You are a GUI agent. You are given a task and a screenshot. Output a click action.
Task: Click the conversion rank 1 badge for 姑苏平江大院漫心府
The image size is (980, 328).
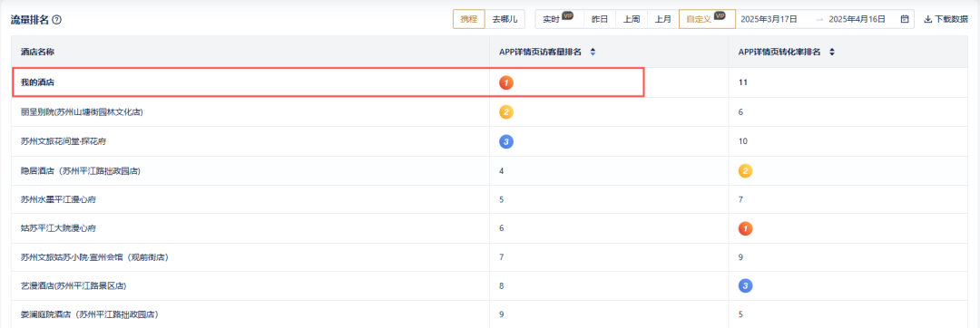click(745, 229)
